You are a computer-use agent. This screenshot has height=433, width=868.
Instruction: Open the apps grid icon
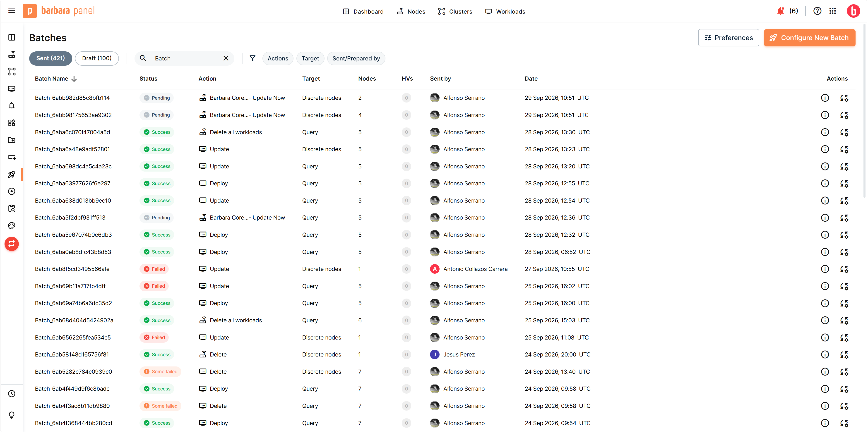pos(833,11)
